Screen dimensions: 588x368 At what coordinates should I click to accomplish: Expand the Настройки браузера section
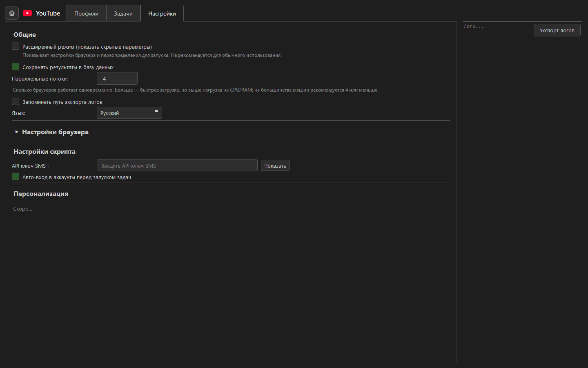[x=51, y=132]
